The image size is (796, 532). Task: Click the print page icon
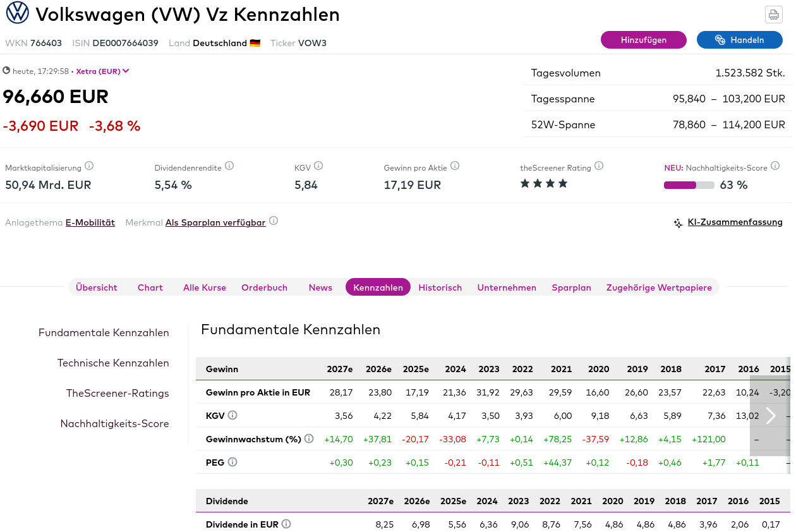(773, 15)
